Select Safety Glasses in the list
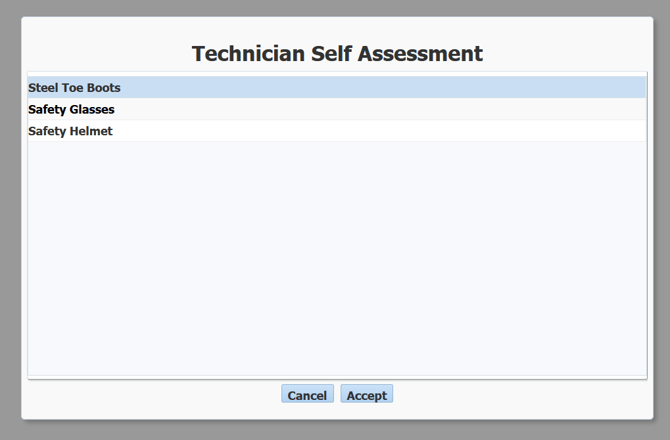Image resolution: width=670 pixels, height=440 pixels. click(x=72, y=110)
